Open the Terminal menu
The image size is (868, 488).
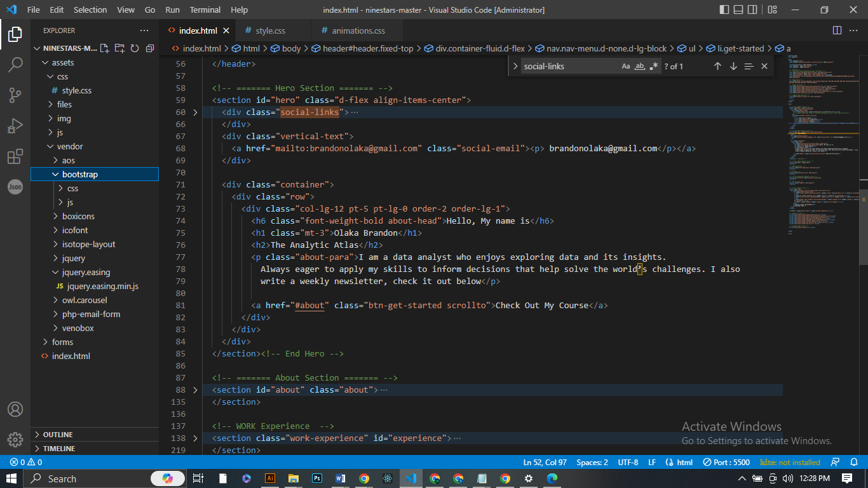coord(205,10)
